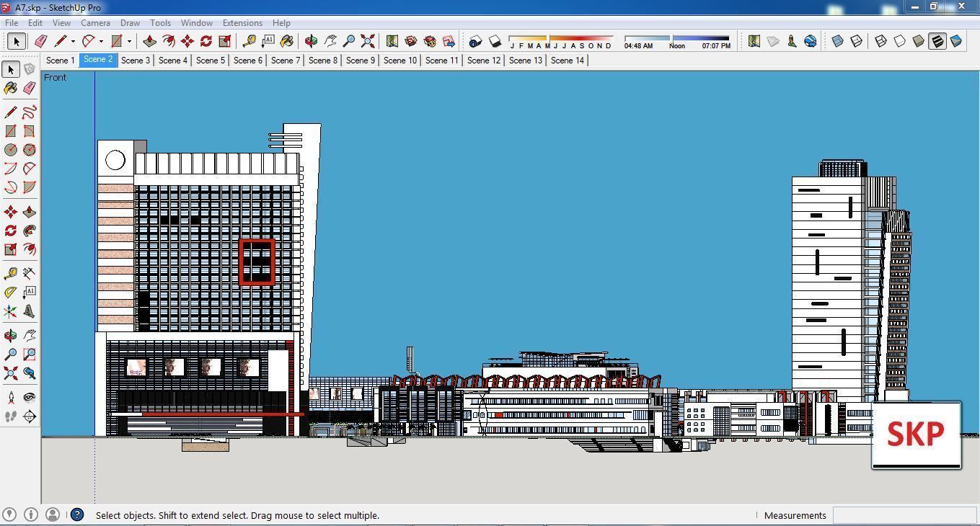This screenshot has width=980, height=526.
Task: Activate the Orbit tool in top toolbar
Action: [x=312, y=41]
